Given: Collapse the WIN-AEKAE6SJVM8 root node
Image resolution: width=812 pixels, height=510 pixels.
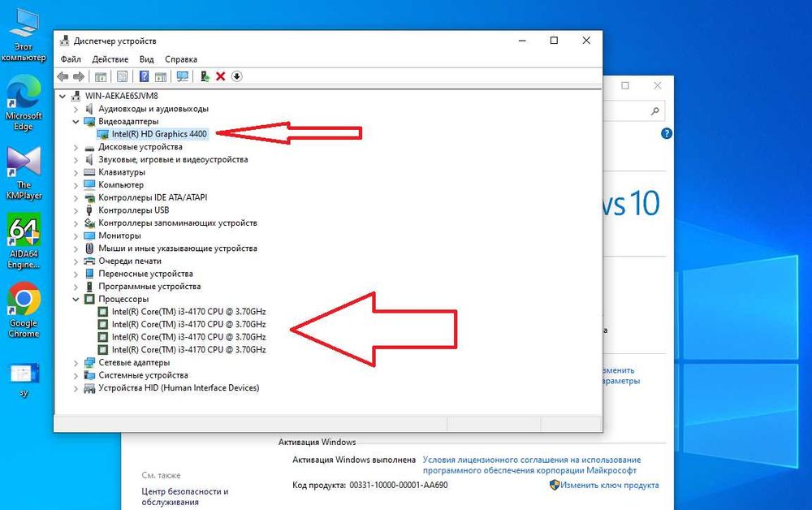Looking at the screenshot, I should 63,96.
